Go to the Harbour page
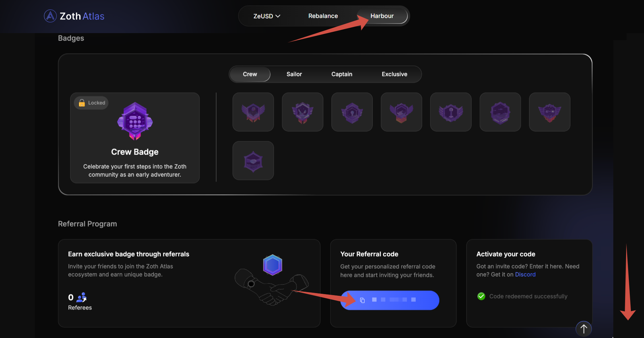The image size is (644, 338). [382, 16]
